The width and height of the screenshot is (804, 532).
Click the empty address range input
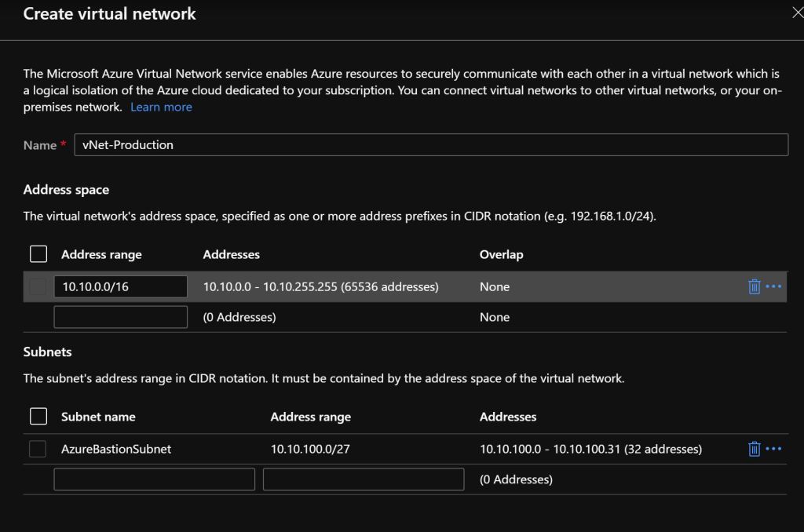[x=120, y=316]
